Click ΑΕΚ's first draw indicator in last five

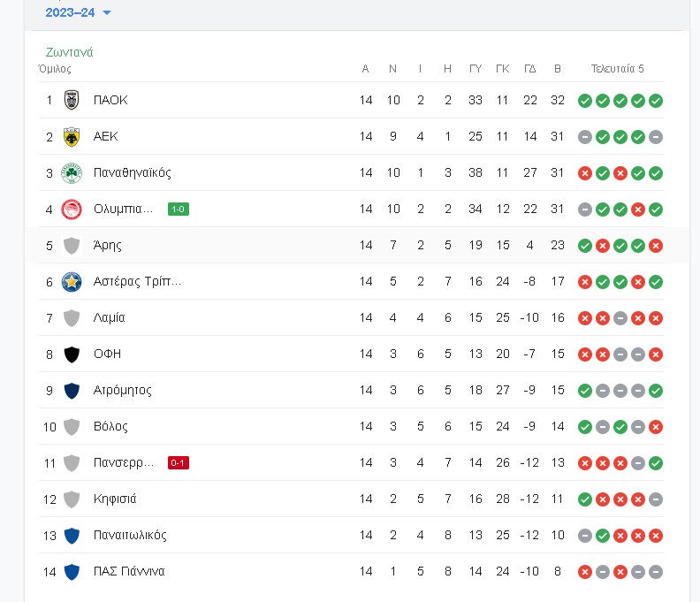coord(585,137)
